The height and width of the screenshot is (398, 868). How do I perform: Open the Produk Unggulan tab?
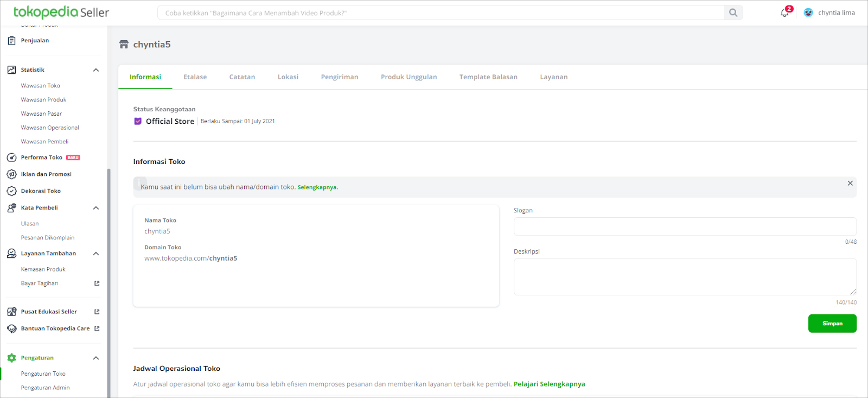point(409,77)
